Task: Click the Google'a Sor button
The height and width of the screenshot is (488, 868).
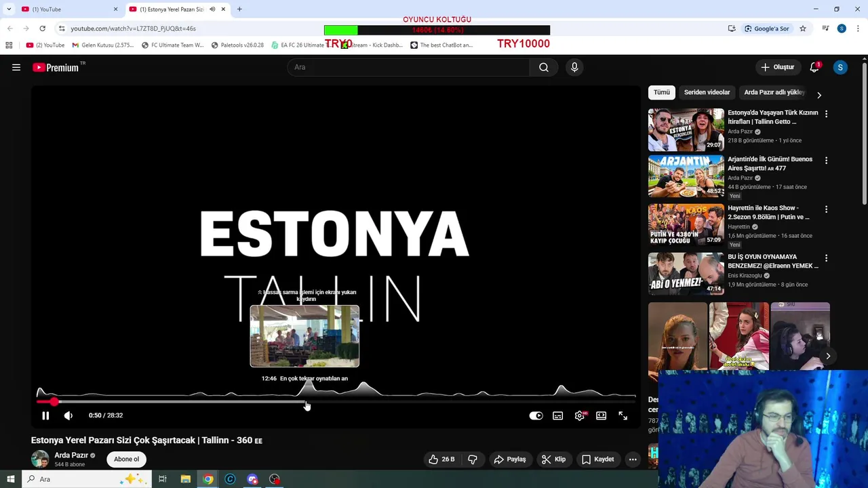Action: [x=766, y=28]
